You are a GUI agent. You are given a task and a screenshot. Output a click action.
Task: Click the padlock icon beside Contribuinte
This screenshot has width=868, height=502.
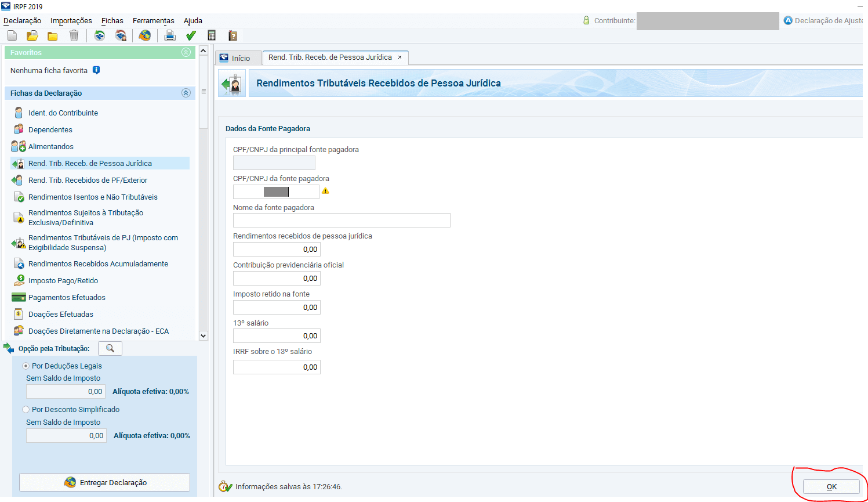pos(586,20)
